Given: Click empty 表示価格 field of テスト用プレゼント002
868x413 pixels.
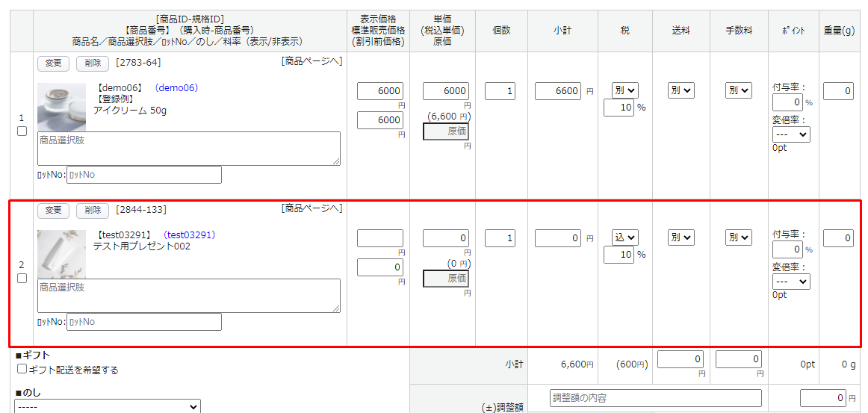Looking at the screenshot, I should pos(380,238).
